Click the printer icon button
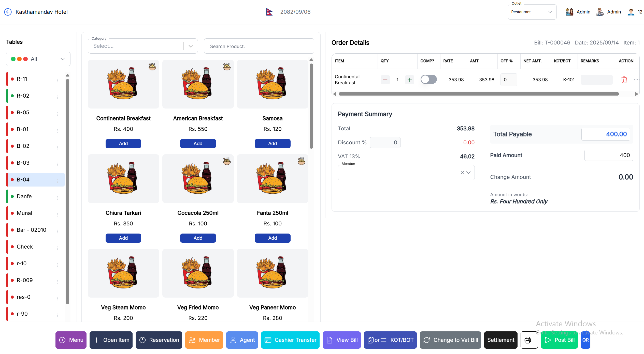Viewport: 644px width, 354px height. pyautogui.click(x=529, y=340)
